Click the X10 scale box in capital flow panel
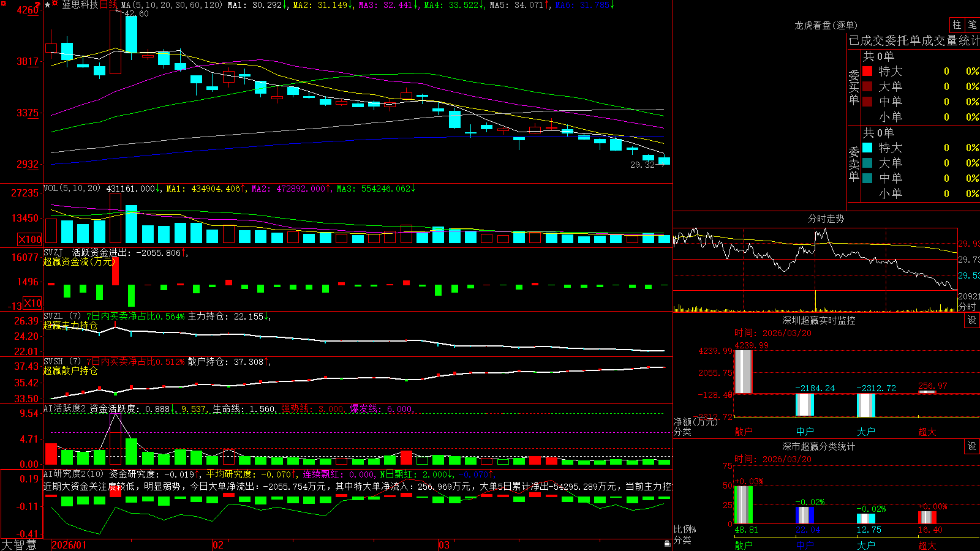980x551 pixels. coord(33,303)
